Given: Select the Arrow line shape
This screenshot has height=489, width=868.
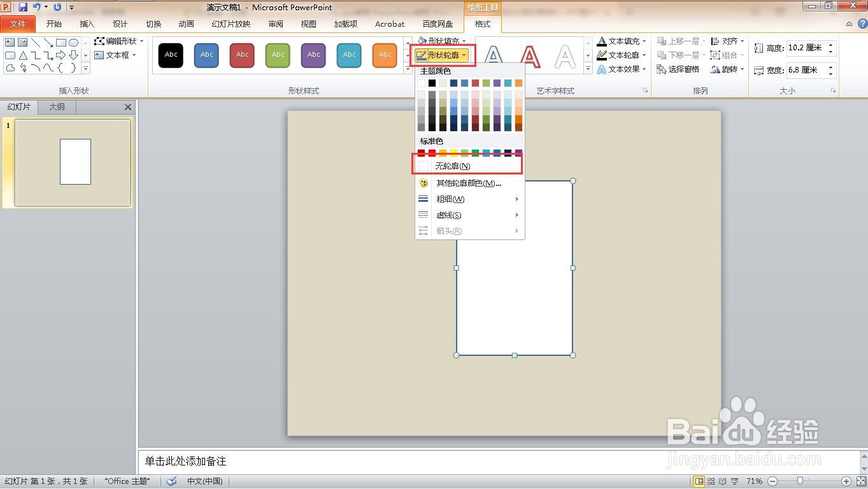Looking at the screenshot, I should click(48, 43).
